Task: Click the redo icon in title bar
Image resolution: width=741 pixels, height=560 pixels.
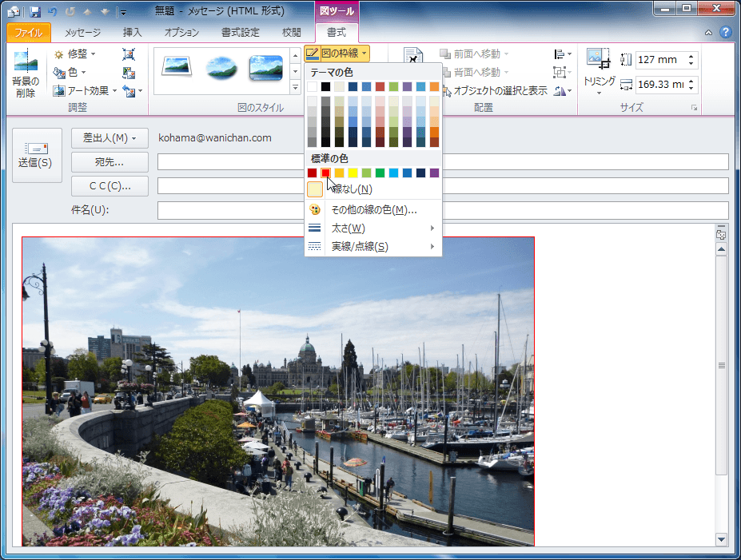Action: (70, 11)
